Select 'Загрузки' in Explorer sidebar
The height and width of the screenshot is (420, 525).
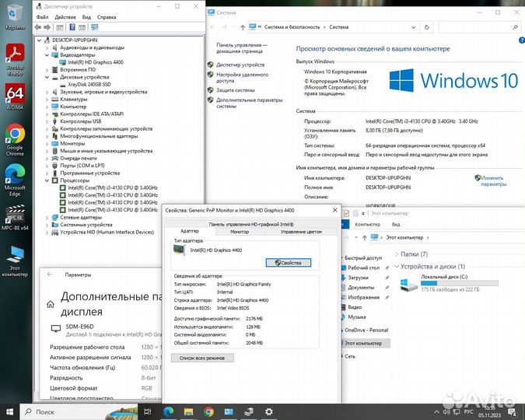click(358, 278)
